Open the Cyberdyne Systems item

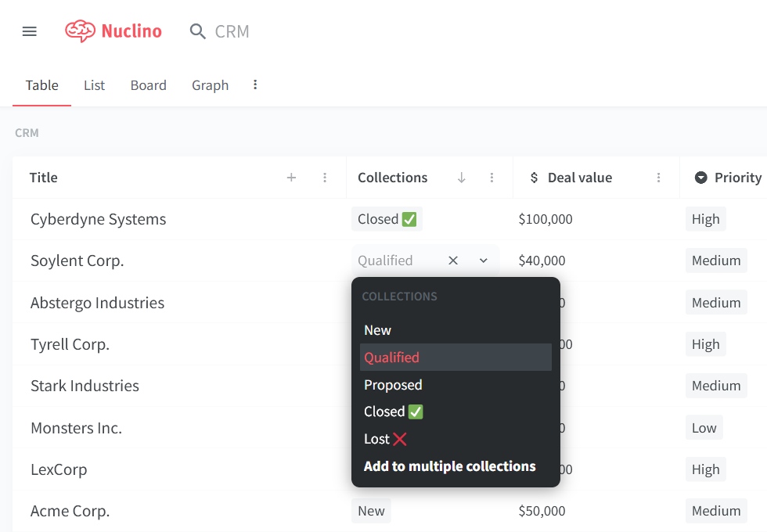[x=99, y=219]
